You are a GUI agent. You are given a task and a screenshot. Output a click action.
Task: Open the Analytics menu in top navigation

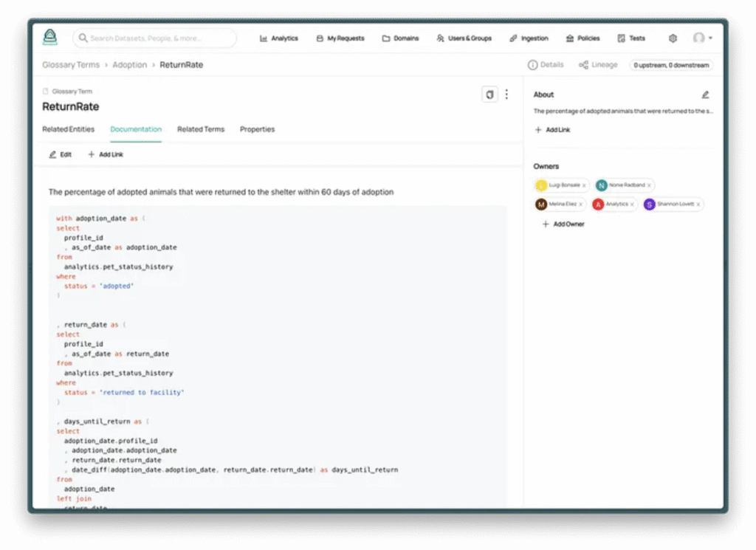point(279,38)
